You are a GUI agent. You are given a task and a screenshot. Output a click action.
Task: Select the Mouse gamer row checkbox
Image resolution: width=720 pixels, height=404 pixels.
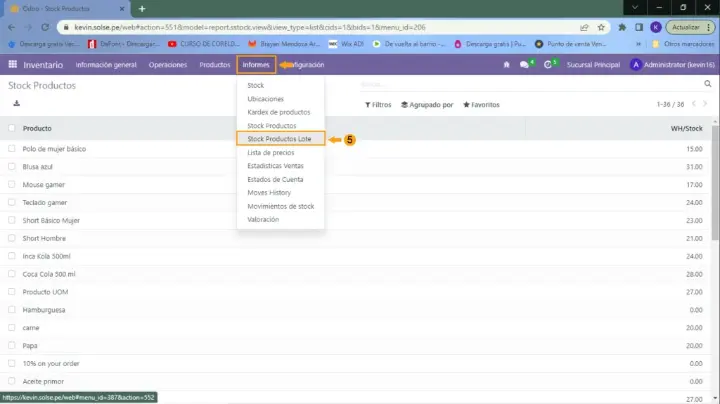click(x=12, y=185)
